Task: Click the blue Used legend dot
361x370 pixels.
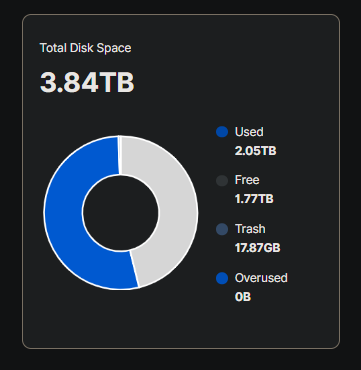Action: (222, 132)
